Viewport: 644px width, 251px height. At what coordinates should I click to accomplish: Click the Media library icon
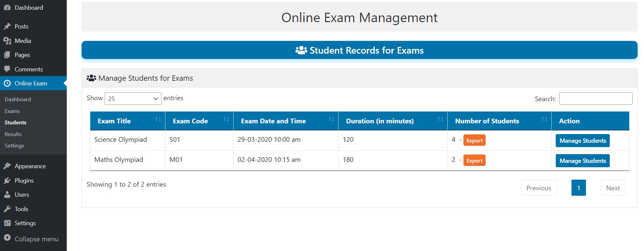pos(7,41)
